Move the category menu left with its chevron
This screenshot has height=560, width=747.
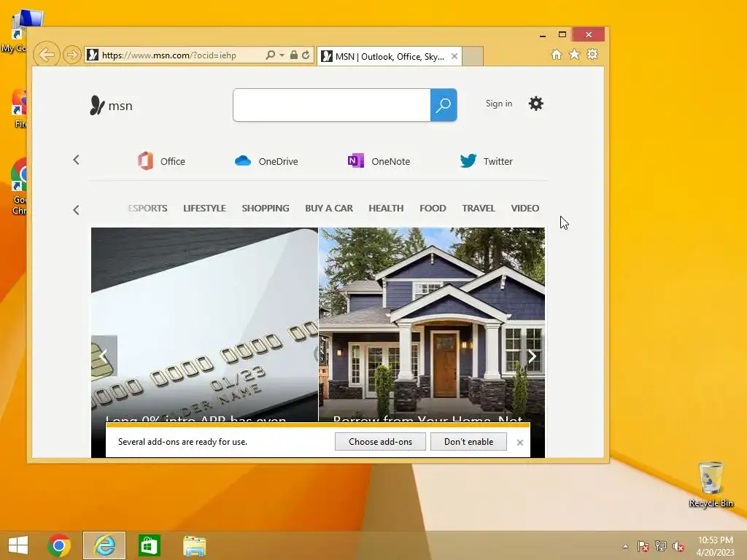pos(76,210)
